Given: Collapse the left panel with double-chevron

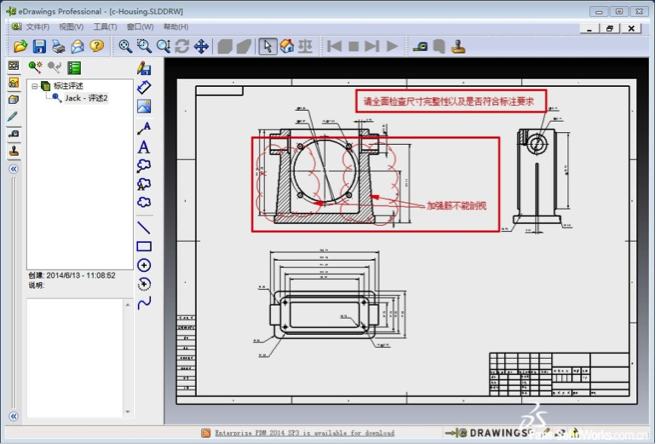Looking at the screenshot, I should tap(14, 169).
